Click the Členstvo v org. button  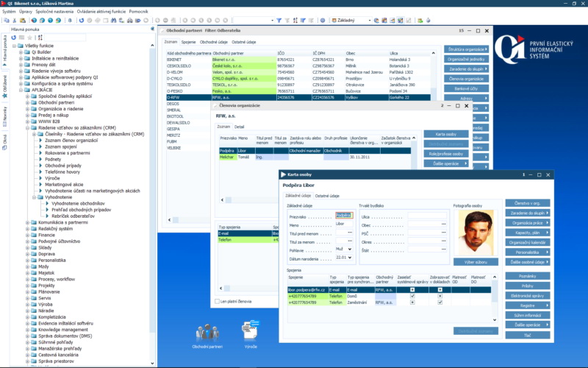(527, 203)
